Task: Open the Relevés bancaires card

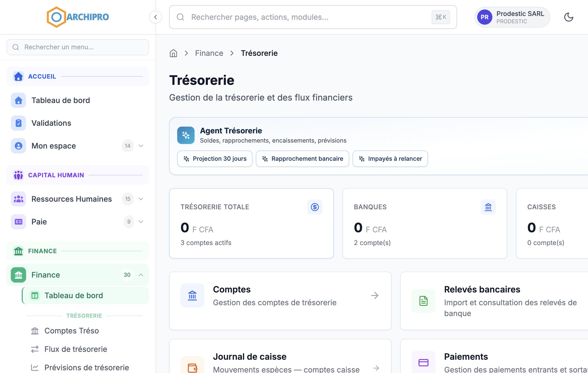Action: tap(494, 301)
